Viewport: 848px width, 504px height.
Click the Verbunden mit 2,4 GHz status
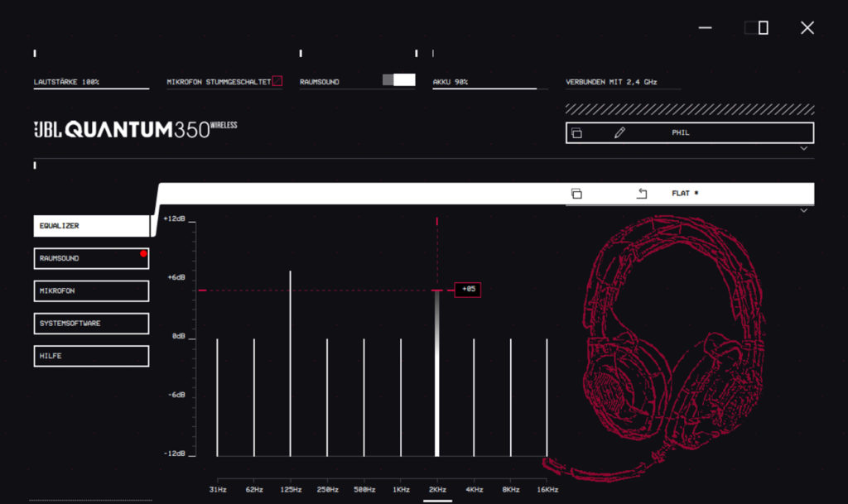coord(611,82)
